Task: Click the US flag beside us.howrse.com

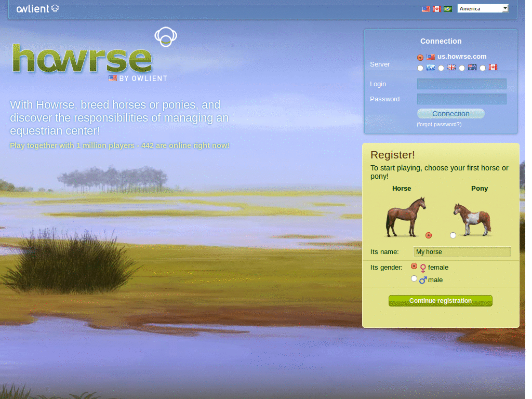Action: click(x=431, y=57)
